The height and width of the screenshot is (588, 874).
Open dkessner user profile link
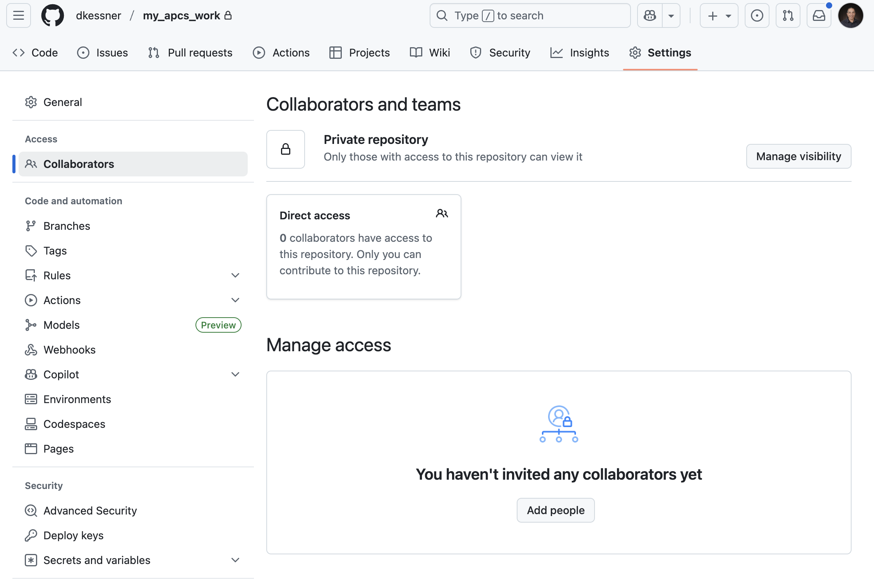pos(98,15)
